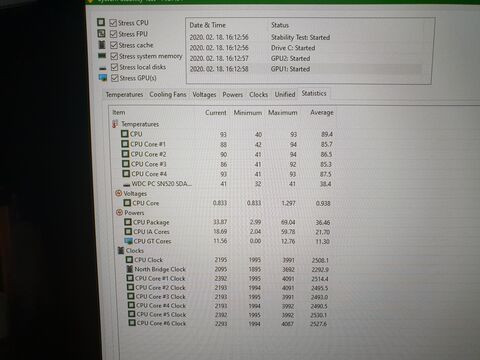Viewport: 480px width, 360px height.
Task: Sort by the Minimum column header
Action: coord(248,113)
